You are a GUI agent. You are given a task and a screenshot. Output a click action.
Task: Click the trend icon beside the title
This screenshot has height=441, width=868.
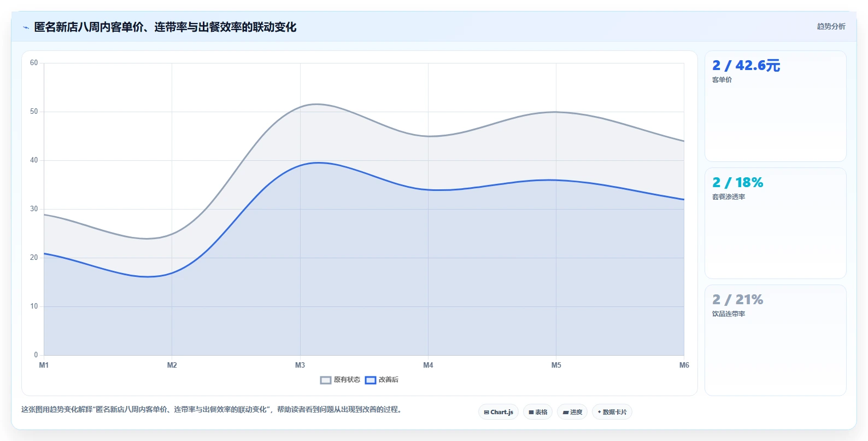[x=26, y=27]
